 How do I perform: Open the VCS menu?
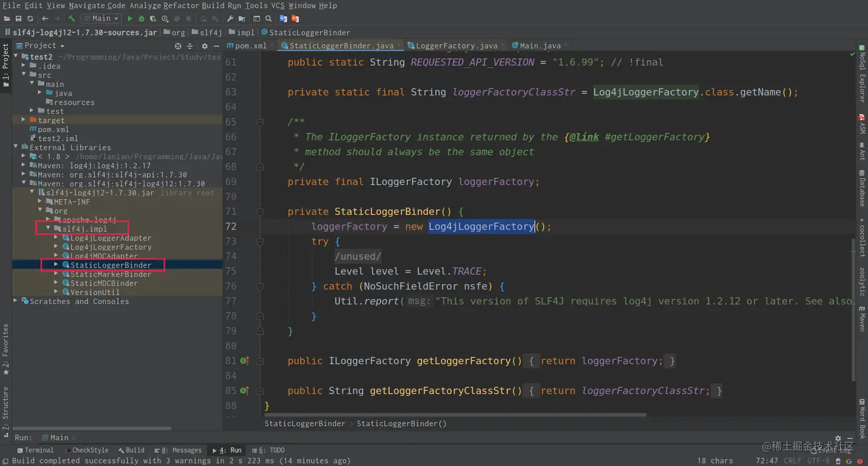pos(278,6)
